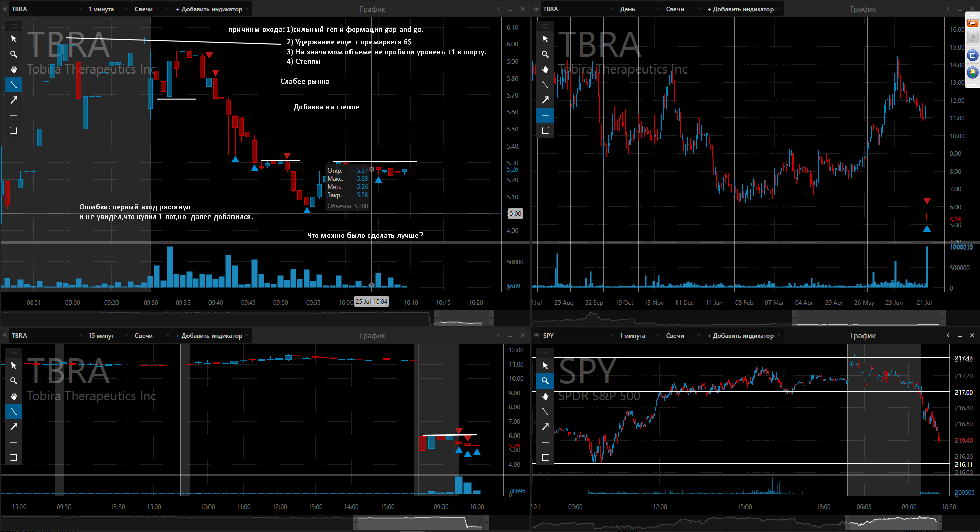Click navigator scrollbar under SPY chart
980x532 pixels.
893,522
